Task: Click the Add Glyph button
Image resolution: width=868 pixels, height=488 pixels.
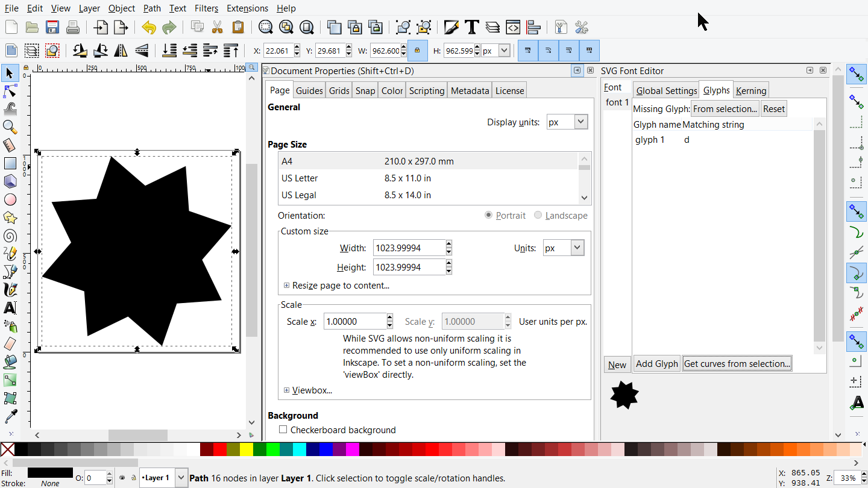Action: coord(656,363)
